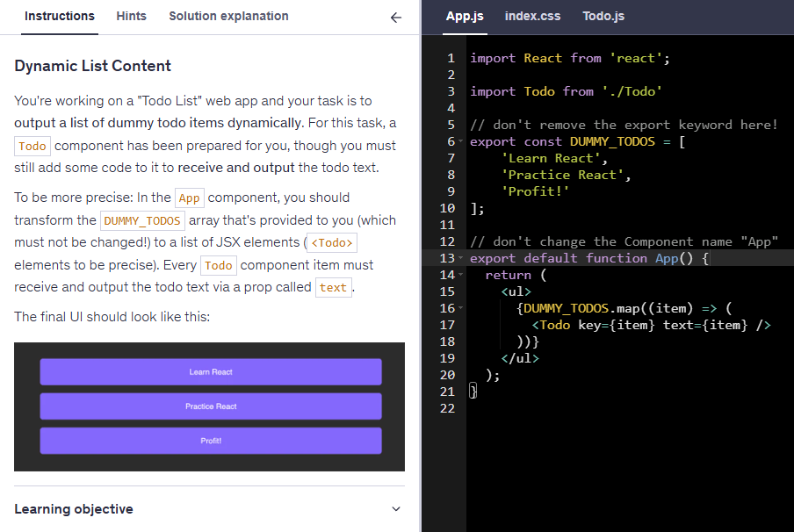Collapse the instructions panel with the back arrow

[396, 17]
